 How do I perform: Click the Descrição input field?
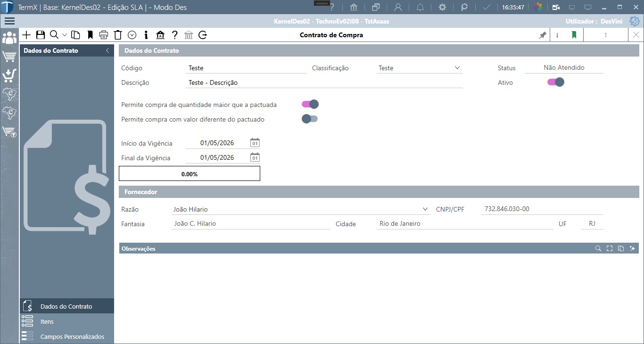[x=324, y=82]
